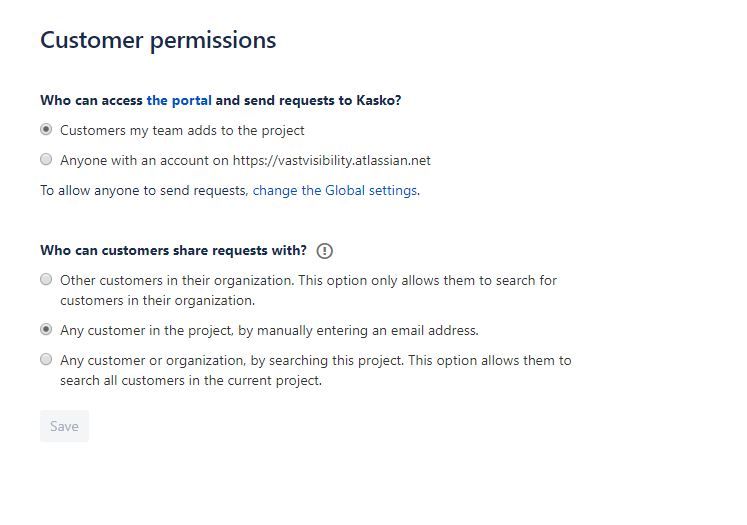
Task: Click the 'Customers my team adds to the project' label
Action: tap(182, 131)
